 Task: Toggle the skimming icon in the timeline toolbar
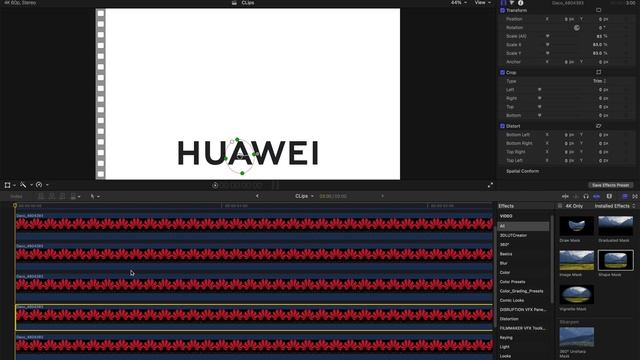point(565,196)
